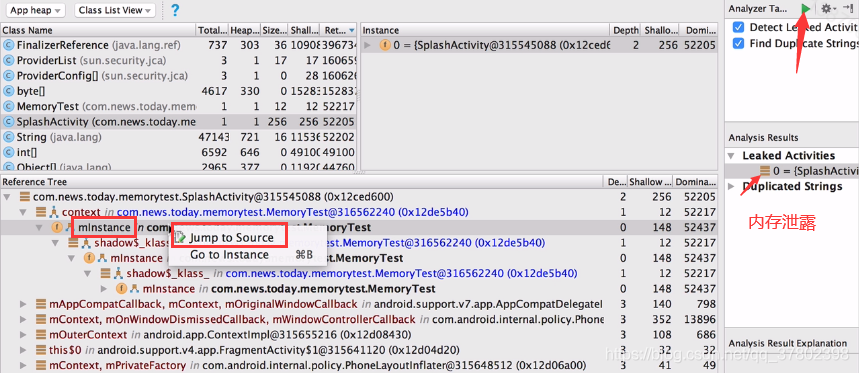Screen dimensions: 859x373
Task: Click the stack icon of the Reference Tree root SplashActivity row
Action: point(24,197)
